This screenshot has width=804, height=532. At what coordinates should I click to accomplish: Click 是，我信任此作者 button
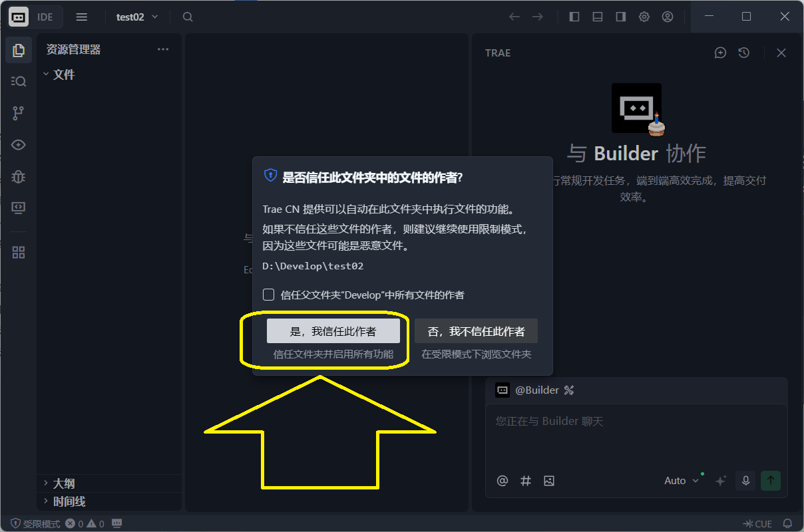click(333, 331)
